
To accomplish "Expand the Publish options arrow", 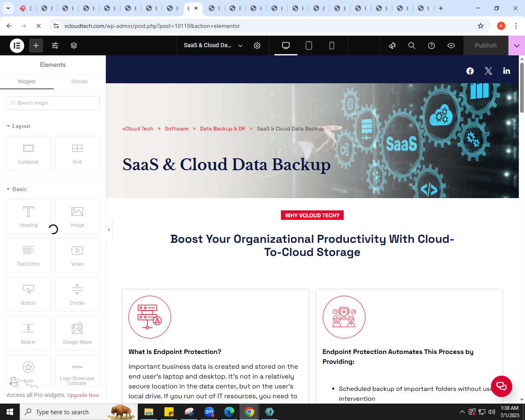I will click(517, 46).
